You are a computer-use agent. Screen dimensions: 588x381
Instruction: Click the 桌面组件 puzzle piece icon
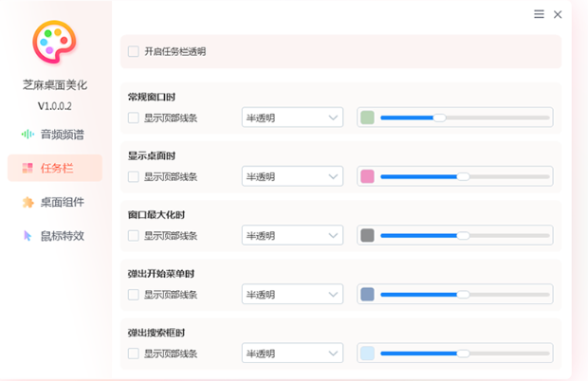28,202
